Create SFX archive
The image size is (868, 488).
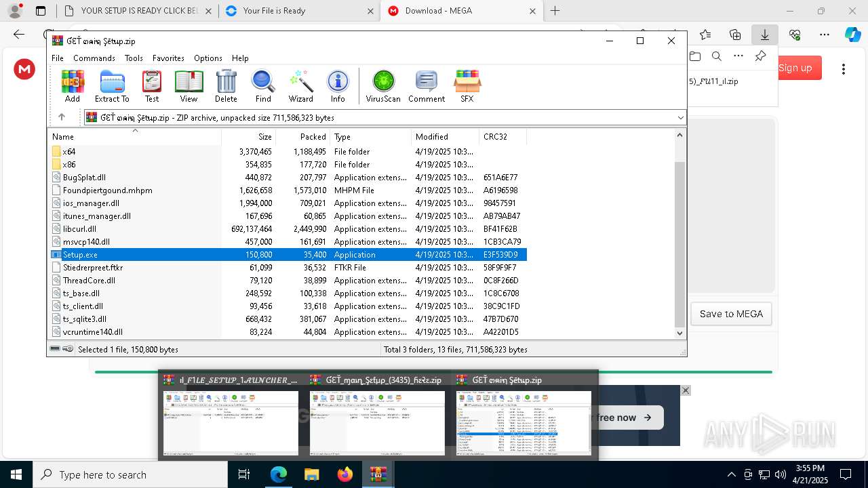pyautogui.click(x=467, y=86)
